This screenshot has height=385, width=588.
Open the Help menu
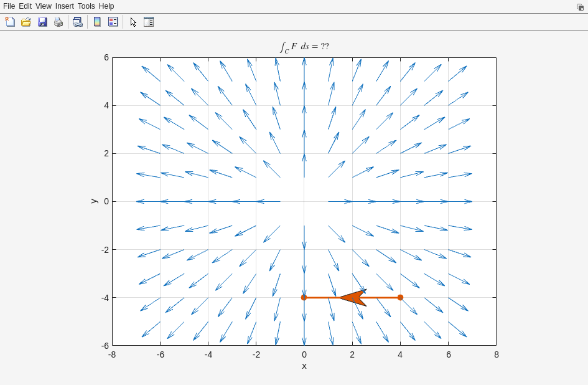coord(106,6)
